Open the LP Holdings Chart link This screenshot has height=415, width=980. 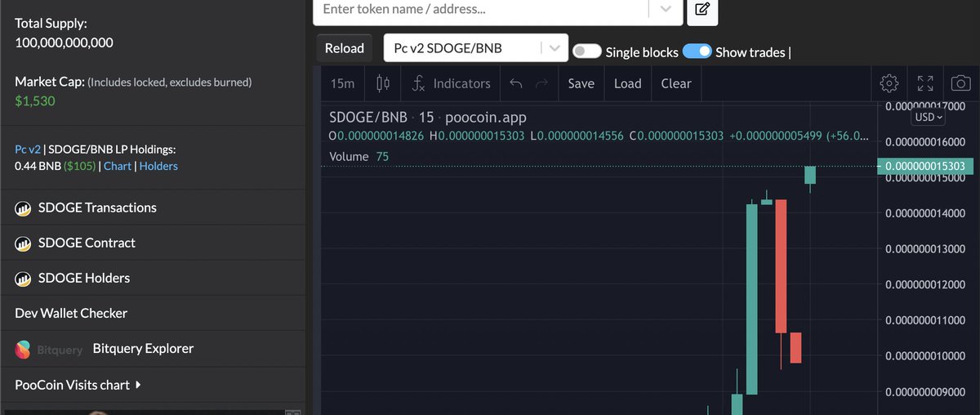pyautogui.click(x=118, y=166)
